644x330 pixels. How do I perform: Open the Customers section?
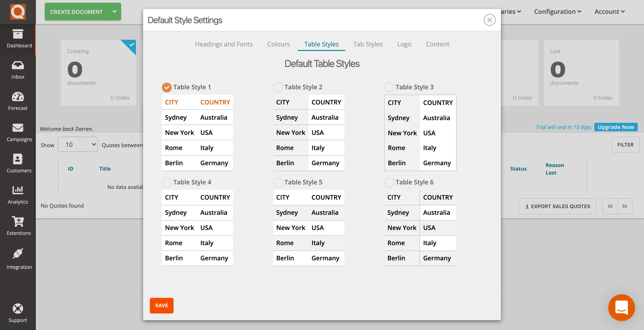pyautogui.click(x=18, y=163)
